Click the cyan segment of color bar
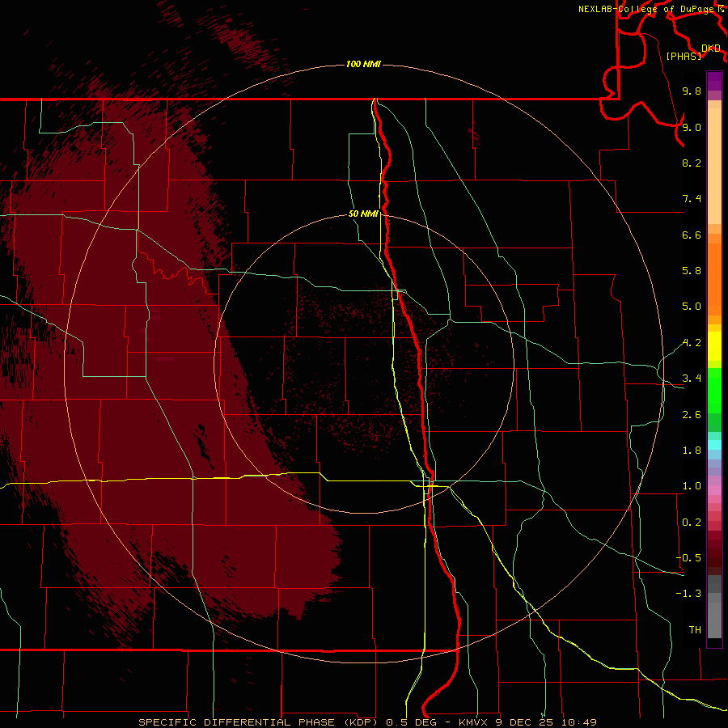The width and height of the screenshot is (728, 728). tap(714, 445)
